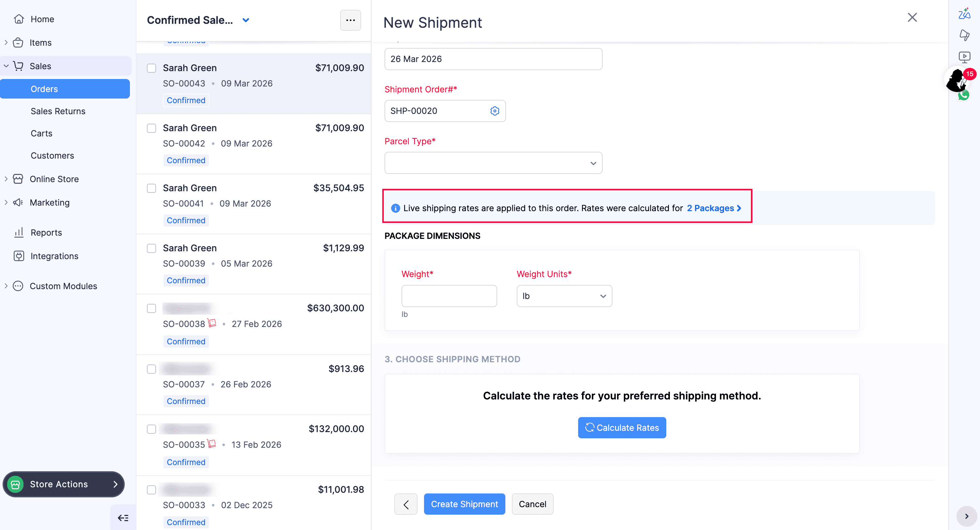Open Sarah Green order for $35,504.95
The height and width of the screenshot is (530, 980).
click(x=254, y=204)
